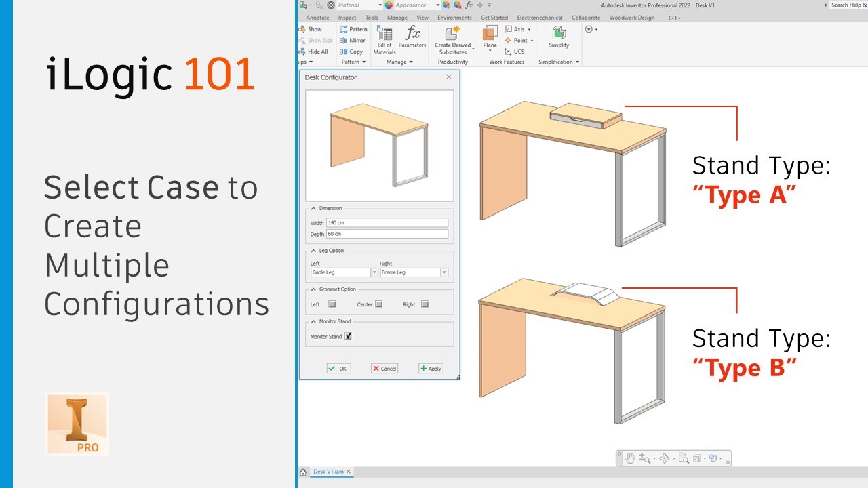Click the Pattern component tool

(353, 29)
